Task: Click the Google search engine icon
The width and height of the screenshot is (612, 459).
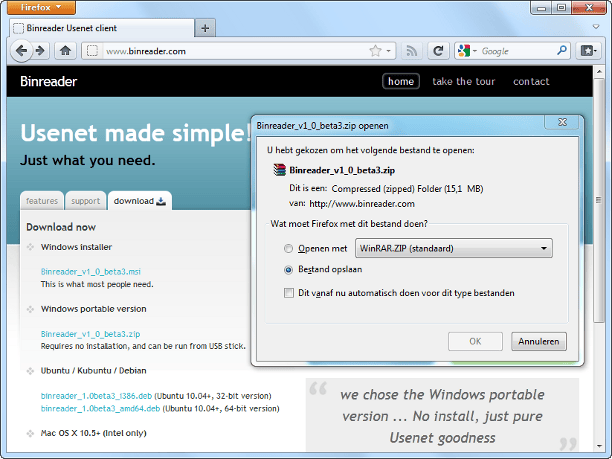Action: pos(464,51)
